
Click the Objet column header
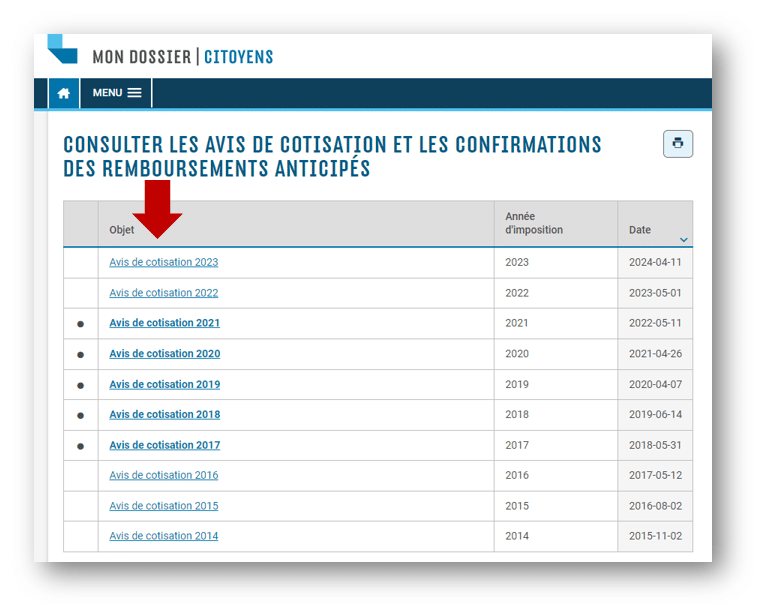point(122,230)
